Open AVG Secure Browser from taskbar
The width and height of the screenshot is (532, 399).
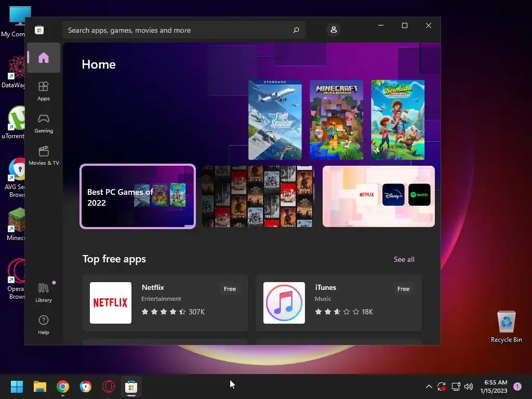[86, 387]
